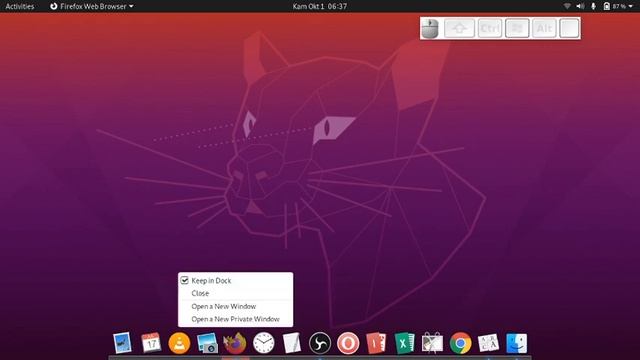Open the Keynote-style easel icon in dock
640x360 pixels.
point(432,343)
